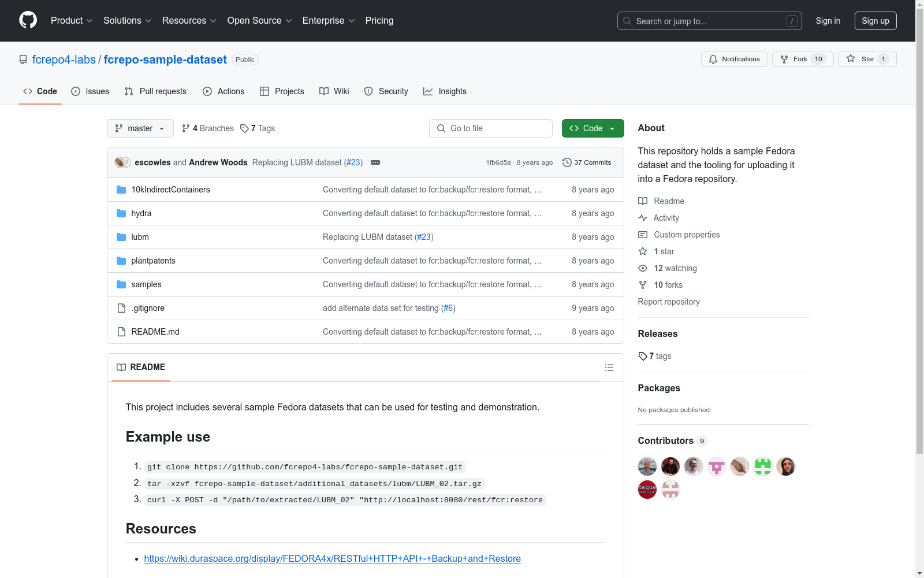This screenshot has height=578, width=924.
Task: Focus the Search or jump to field
Action: click(710, 21)
